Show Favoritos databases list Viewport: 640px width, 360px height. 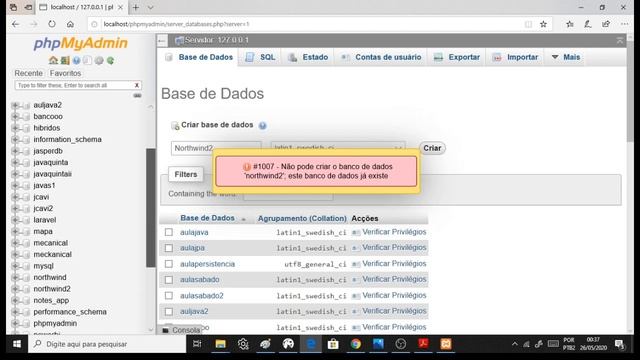(65, 73)
